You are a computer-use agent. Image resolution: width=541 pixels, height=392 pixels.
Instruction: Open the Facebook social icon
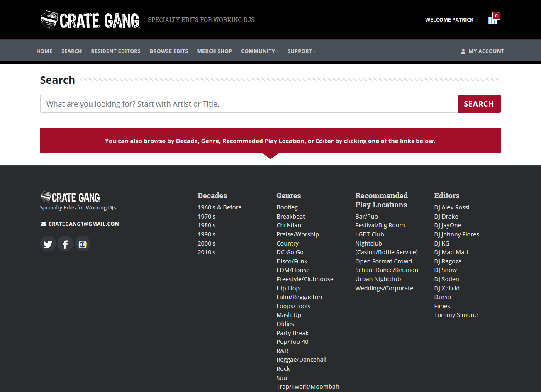65,244
